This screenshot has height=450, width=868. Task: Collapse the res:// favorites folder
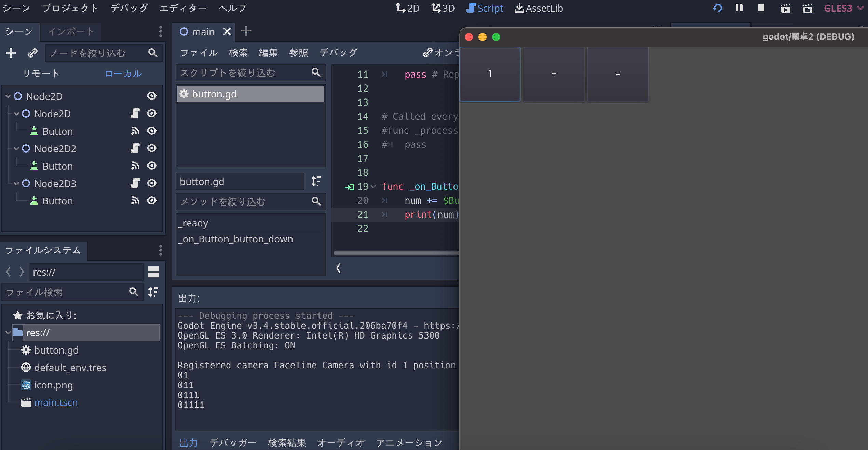click(x=8, y=332)
